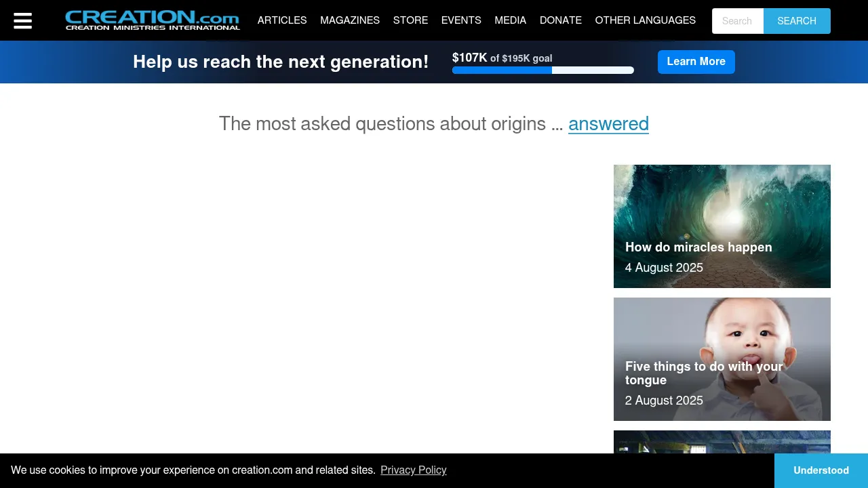Open the DONATE page
The height and width of the screenshot is (488, 868).
561,20
